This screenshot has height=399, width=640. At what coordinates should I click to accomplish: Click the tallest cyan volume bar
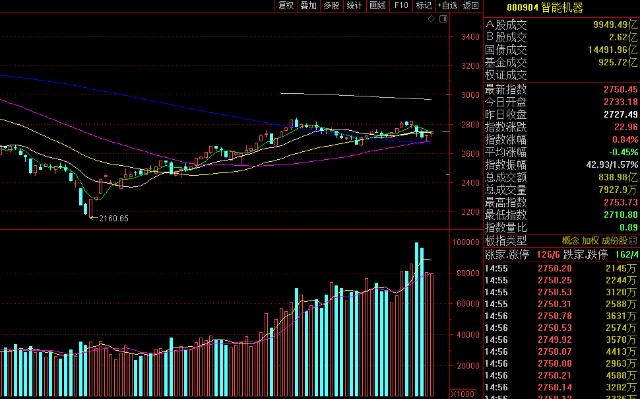click(x=417, y=319)
